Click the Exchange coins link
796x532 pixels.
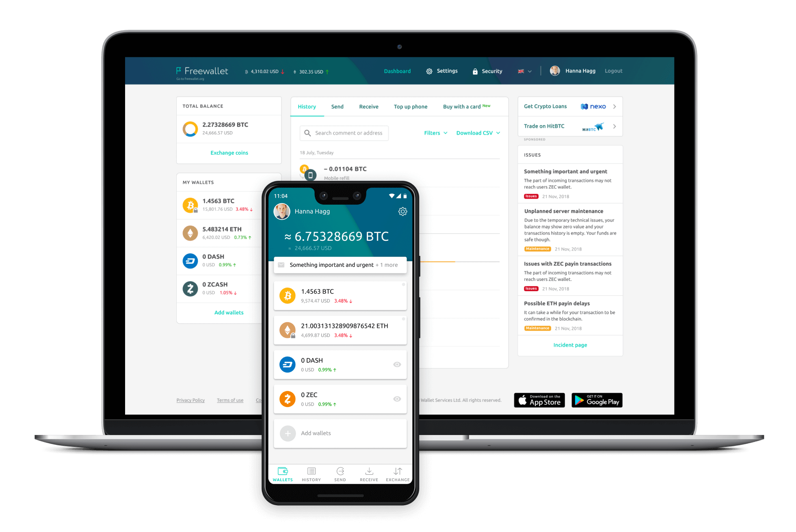(x=228, y=152)
